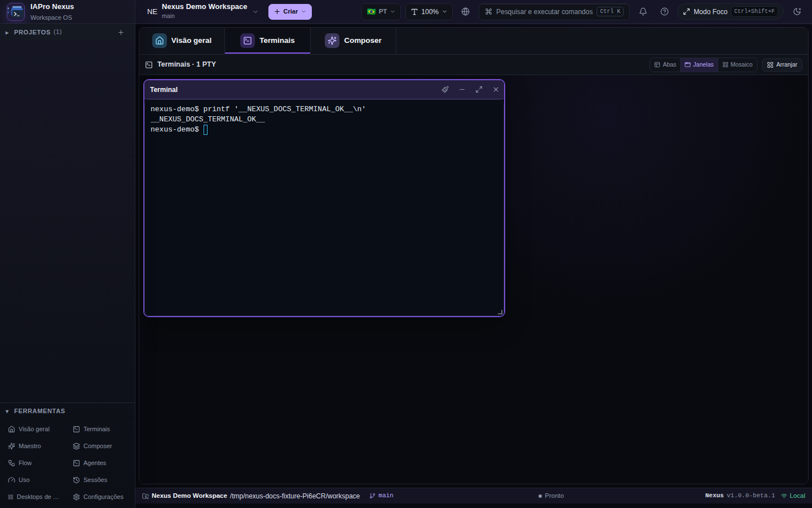Image resolution: width=812 pixels, height=508 pixels.
Task: Click the Arranjar button
Action: [x=782, y=65]
